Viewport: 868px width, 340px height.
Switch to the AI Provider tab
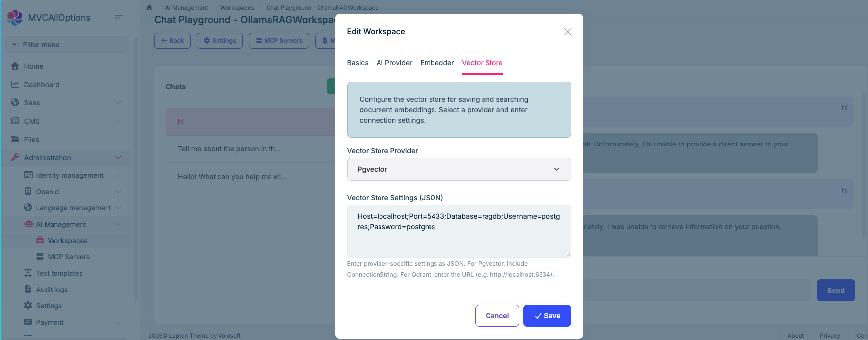[x=394, y=63]
